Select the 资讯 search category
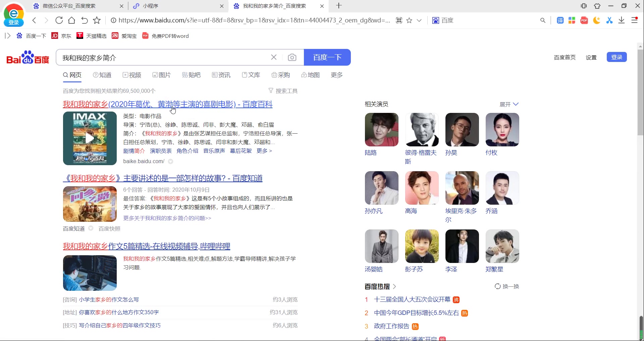Image resolution: width=644 pixels, height=341 pixels. 221,75
